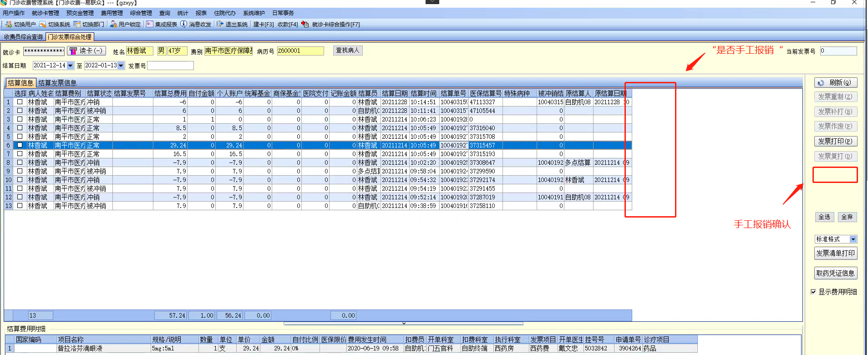This screenshot has height=355, width=868.
Task: Click the 发票打印(P) button
Action: click(x=836, y=141)
